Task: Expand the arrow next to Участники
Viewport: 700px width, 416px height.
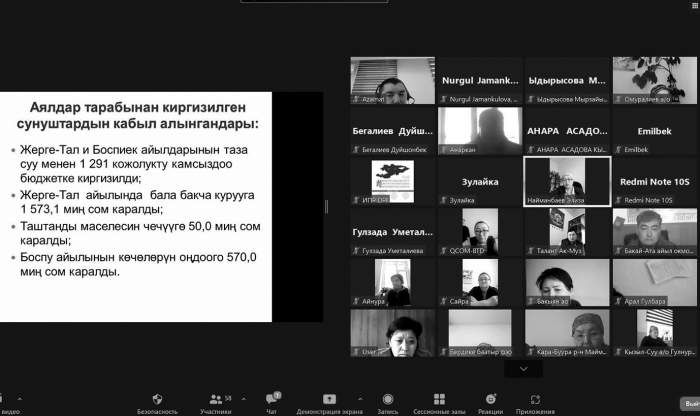Action: (243, 398)
